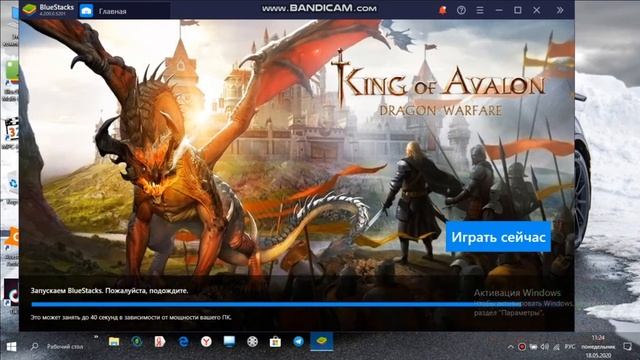Viewport: 640px width, 360px height.
Task: Open Microsoft Store from the taskbar
Action: point(276,342)
